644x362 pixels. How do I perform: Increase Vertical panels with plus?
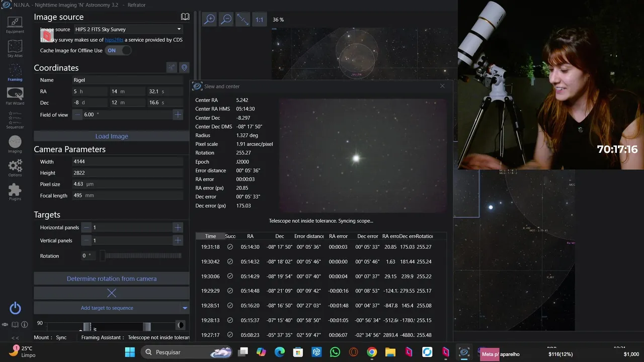pyautogui.click(x=178, y=240)
